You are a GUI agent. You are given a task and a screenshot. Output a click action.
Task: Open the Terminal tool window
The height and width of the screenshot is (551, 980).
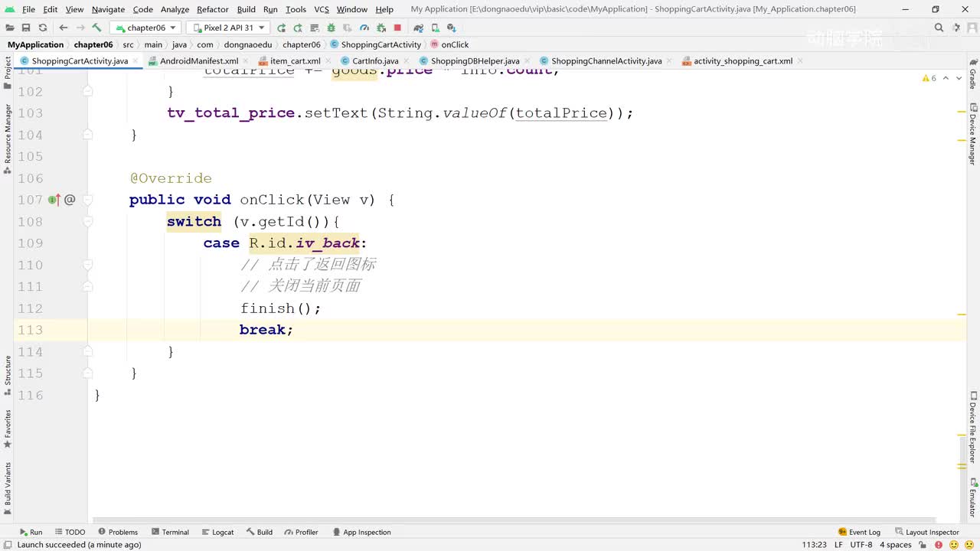[x=170, y=532]
